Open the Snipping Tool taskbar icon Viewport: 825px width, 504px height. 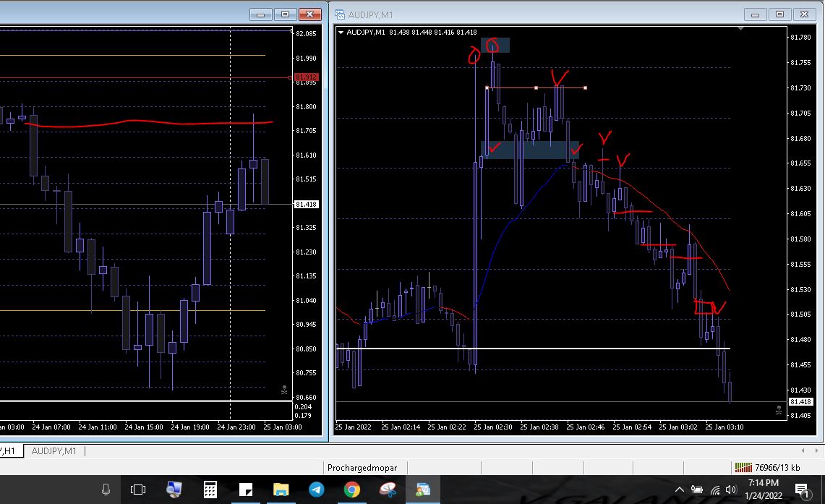click(x=388, y=490)
